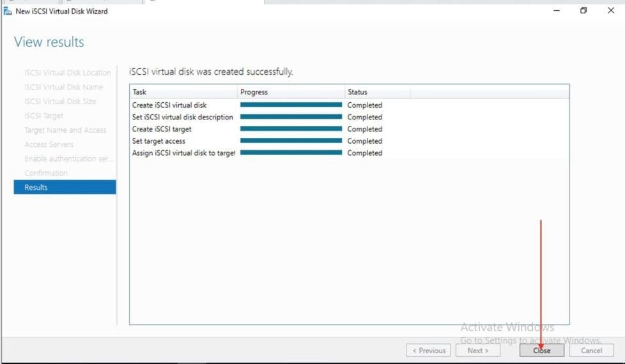
Task: Select the Create iSCSI virtual disk task row
Action: [169, 105]
